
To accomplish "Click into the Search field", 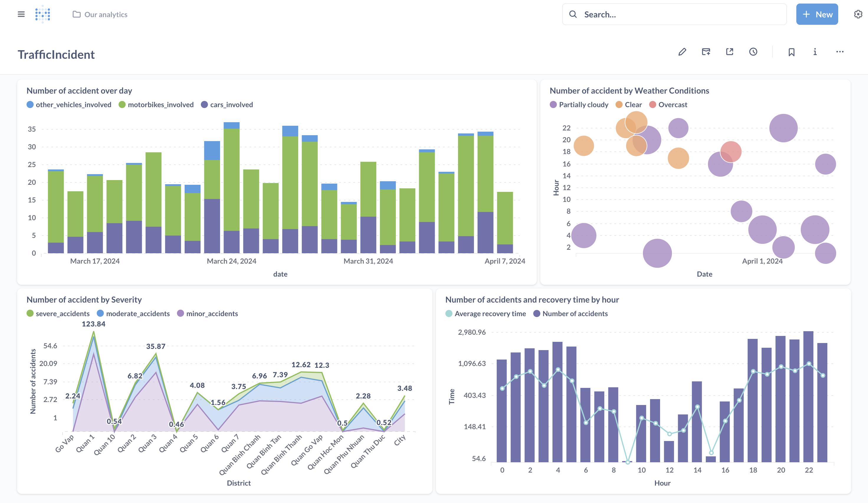I will pyautogui.click(x=674, y=14).
